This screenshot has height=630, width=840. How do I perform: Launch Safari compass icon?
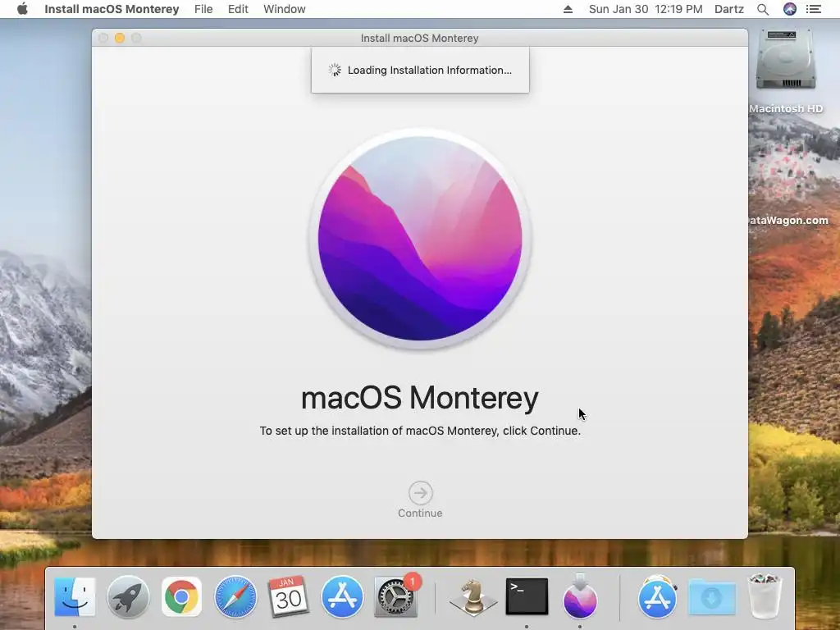pos(235,597)
